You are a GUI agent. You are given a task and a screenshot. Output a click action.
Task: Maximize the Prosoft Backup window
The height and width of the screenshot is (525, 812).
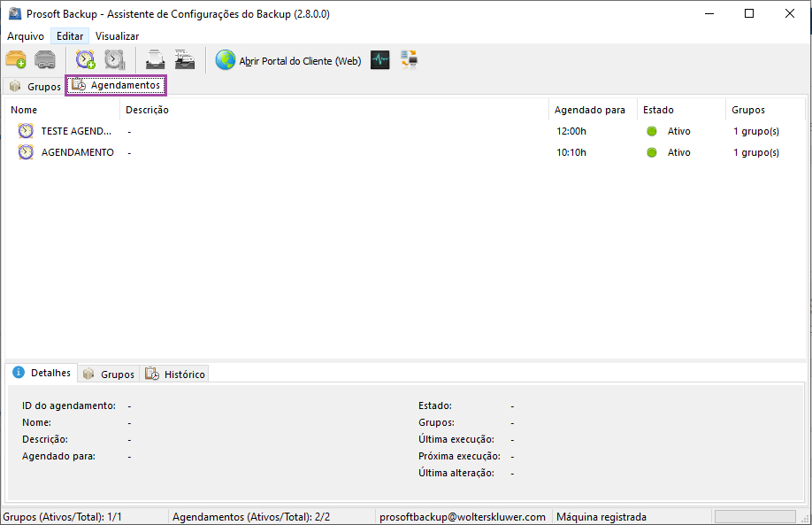(749, 13)
